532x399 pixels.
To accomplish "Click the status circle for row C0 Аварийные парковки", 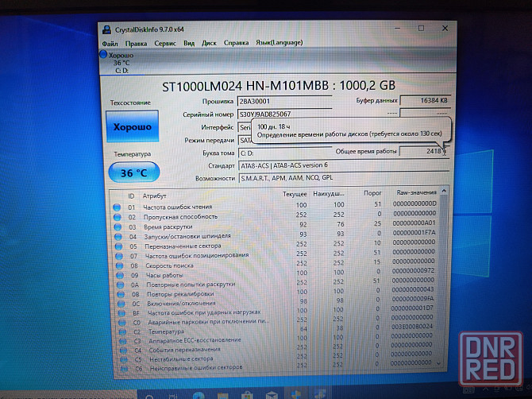I will tap(122, 323).
